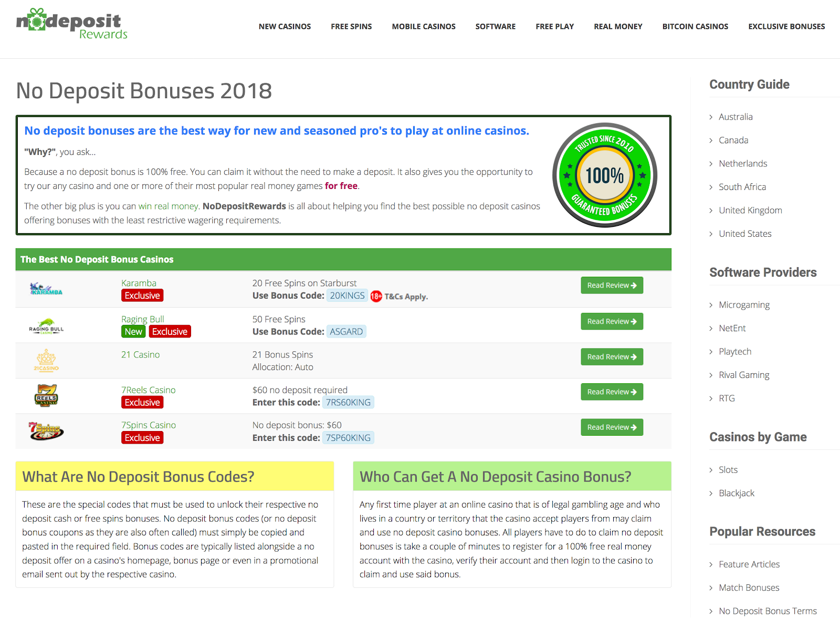Open Match Bonuses resource
The width and height of the screenshot is (840, 620).
pyautogui.click(x=749, y=587)
